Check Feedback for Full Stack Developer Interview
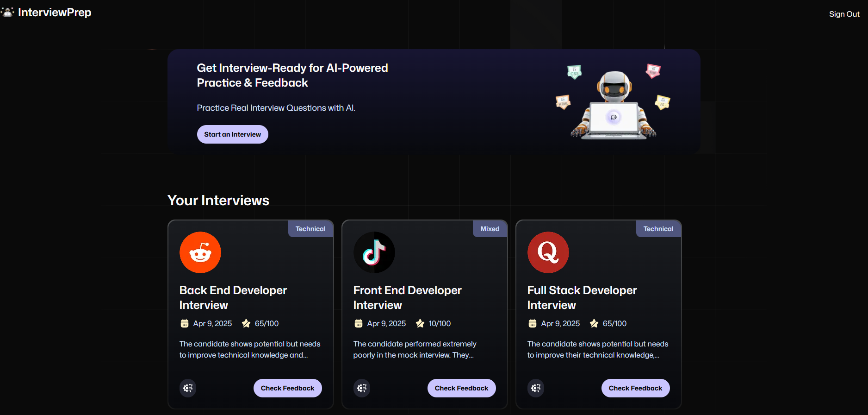Viewport: 868px width, 415px height. (636, 388)
